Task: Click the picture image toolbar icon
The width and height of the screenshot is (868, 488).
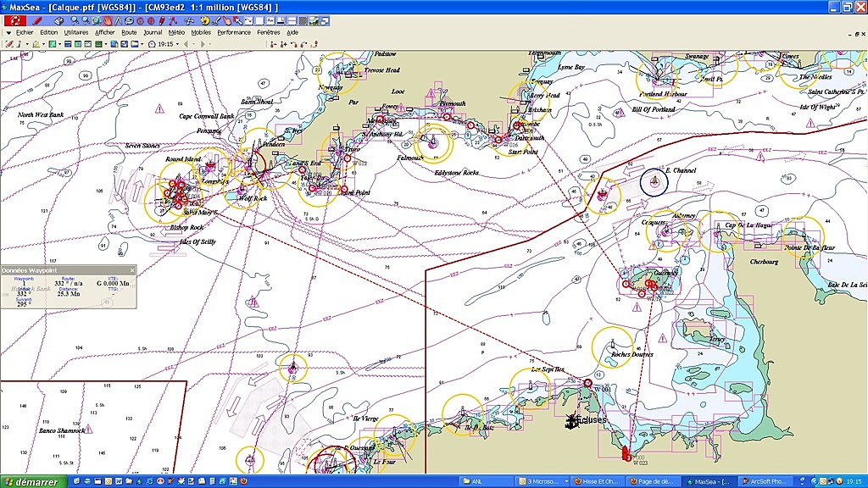Action: tap(314, 21)
